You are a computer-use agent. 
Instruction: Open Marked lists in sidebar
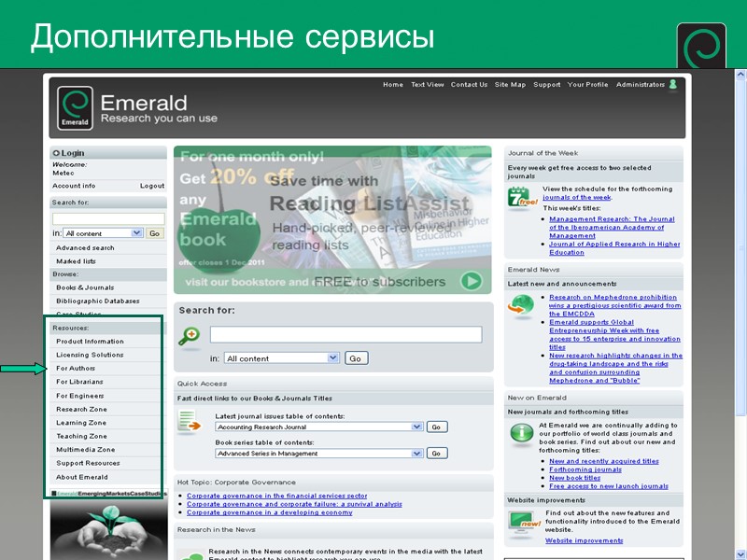(x=76, y=261)
